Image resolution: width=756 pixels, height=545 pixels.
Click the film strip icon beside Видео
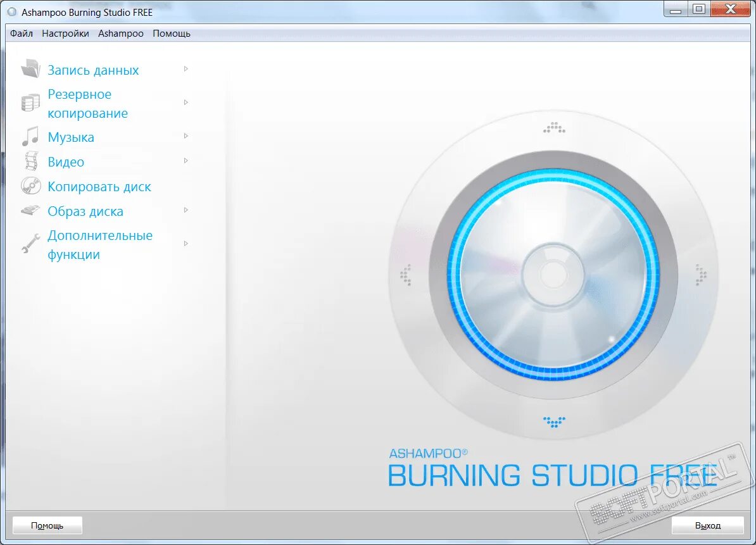click(x=31, y=161)
